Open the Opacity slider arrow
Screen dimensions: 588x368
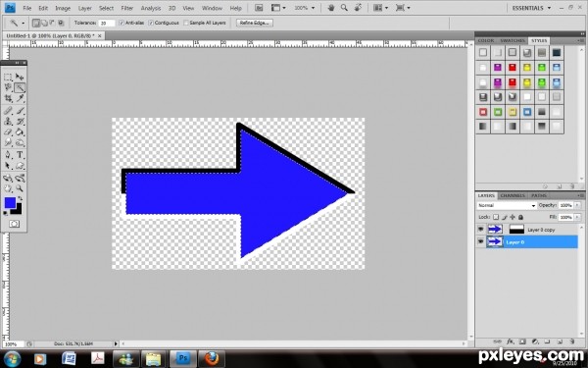[x=577, y=205]
